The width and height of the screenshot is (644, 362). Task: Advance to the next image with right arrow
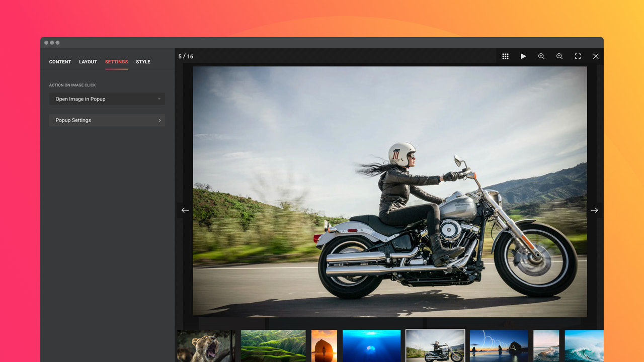coord(595,210)
